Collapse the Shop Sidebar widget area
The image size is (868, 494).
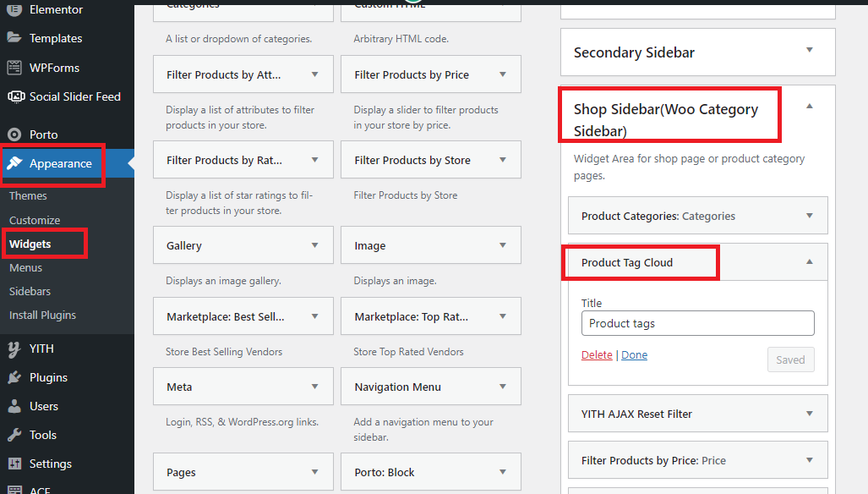tap(809, 107)
